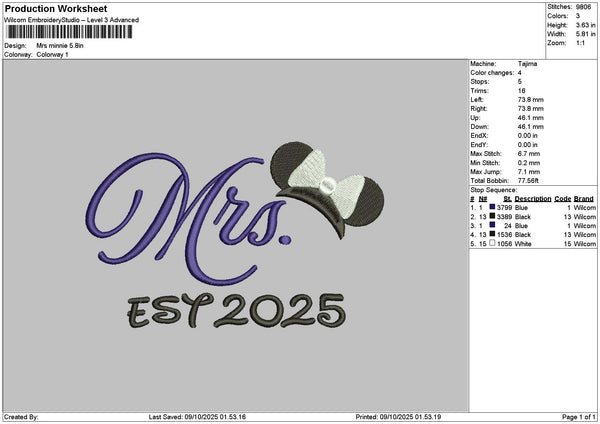
Task: Click the 'EndY:' label
Action: [479, 145]
